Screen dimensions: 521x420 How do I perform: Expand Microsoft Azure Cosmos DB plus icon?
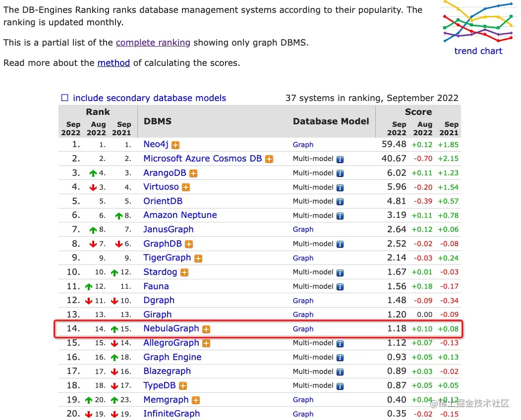coord(269,159)
